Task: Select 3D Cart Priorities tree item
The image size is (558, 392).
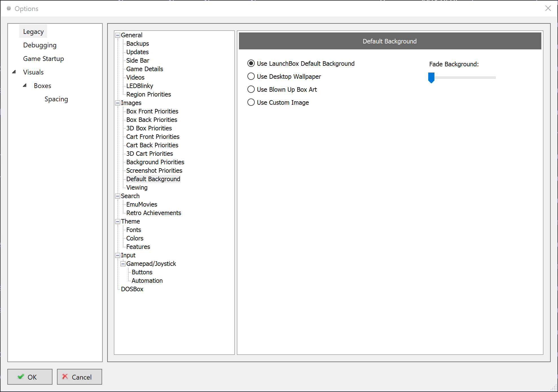Action: [150, 154]
